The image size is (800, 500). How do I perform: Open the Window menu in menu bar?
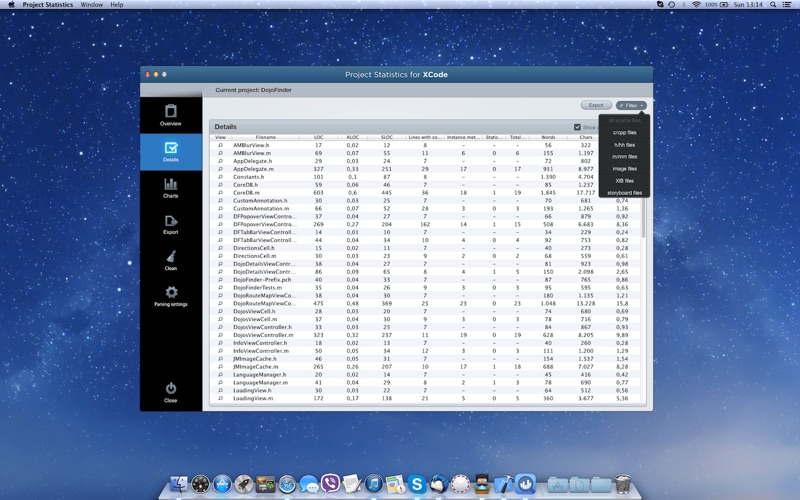92,5
